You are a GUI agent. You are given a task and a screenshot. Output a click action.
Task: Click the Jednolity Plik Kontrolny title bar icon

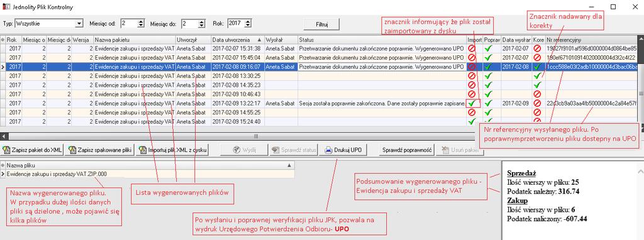pyautogui.click(x=6, y=7)
